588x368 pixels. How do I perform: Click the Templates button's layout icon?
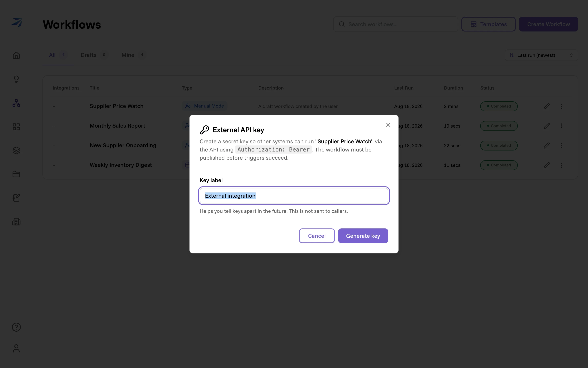coord(473,24)
